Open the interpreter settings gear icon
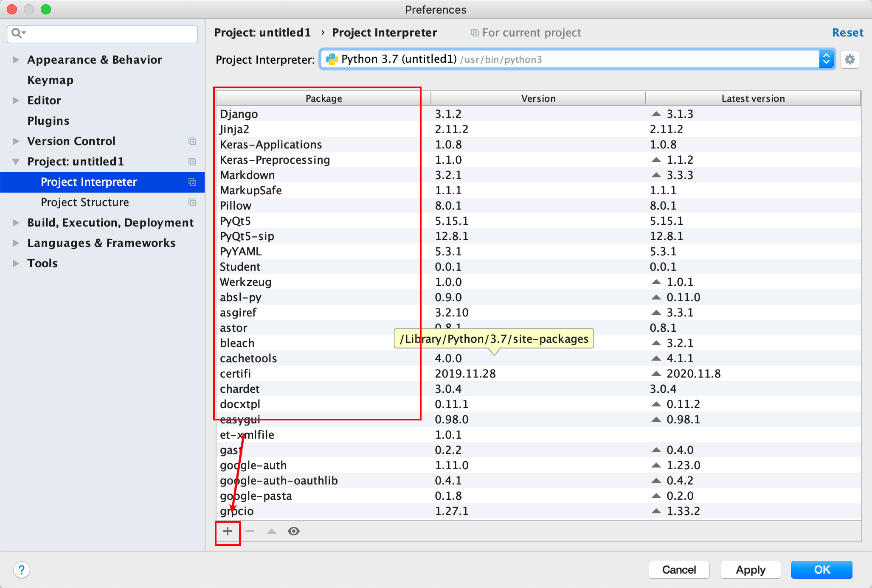The image size is (872, 588). 849,59
